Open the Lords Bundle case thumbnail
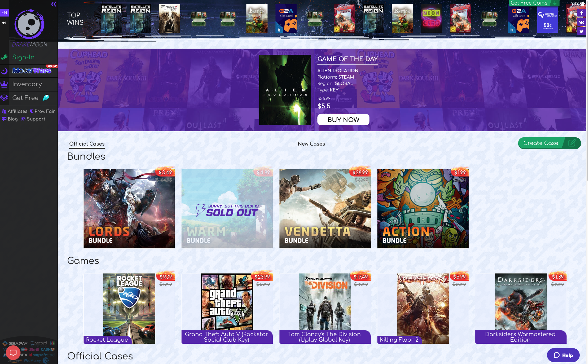 [x=129, y=209]
